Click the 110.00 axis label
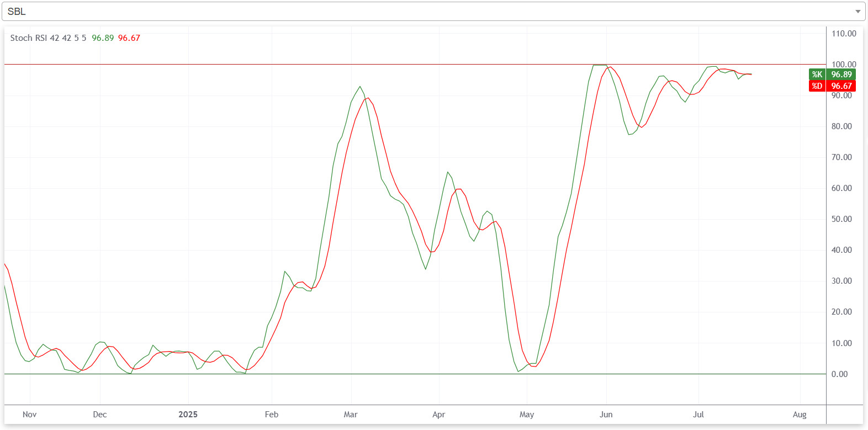 (844, 34)
